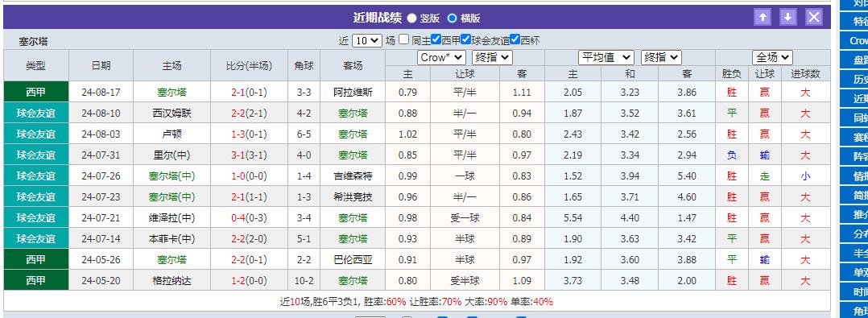Click home team 塞尔塔 in the 24-08-17 row

pos(172,93)
